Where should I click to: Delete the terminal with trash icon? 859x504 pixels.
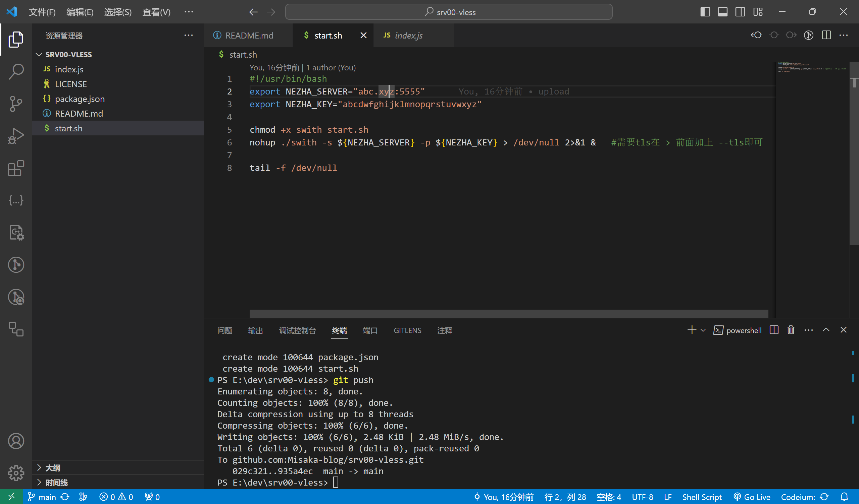coord(791,330)
